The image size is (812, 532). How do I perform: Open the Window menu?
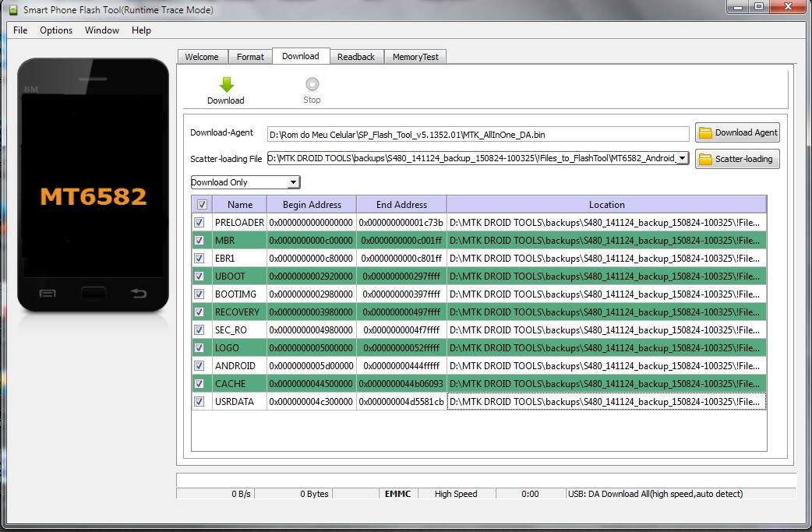click(102, 30)
